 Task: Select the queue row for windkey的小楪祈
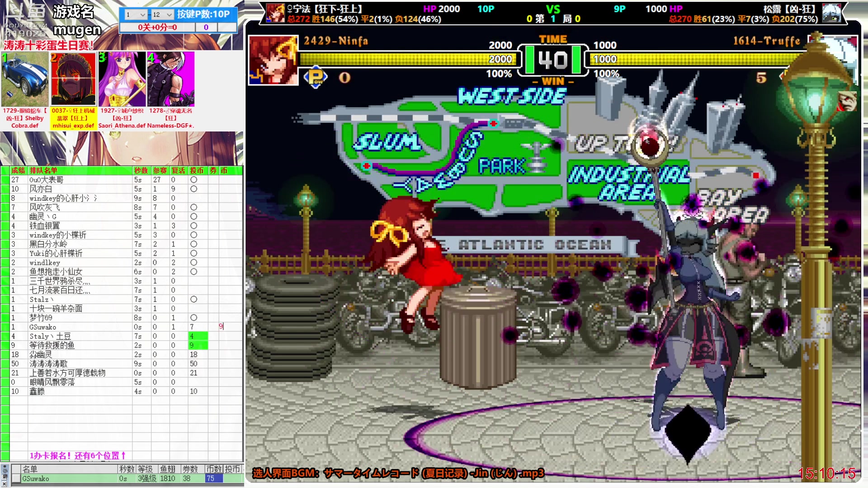tap(122, 235)
